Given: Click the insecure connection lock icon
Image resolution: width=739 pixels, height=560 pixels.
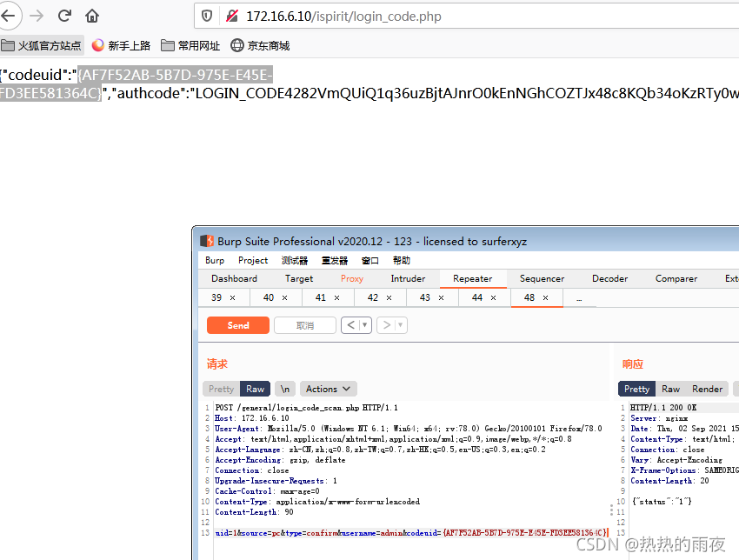Looking at the screenshot, I should click(232, 16).
